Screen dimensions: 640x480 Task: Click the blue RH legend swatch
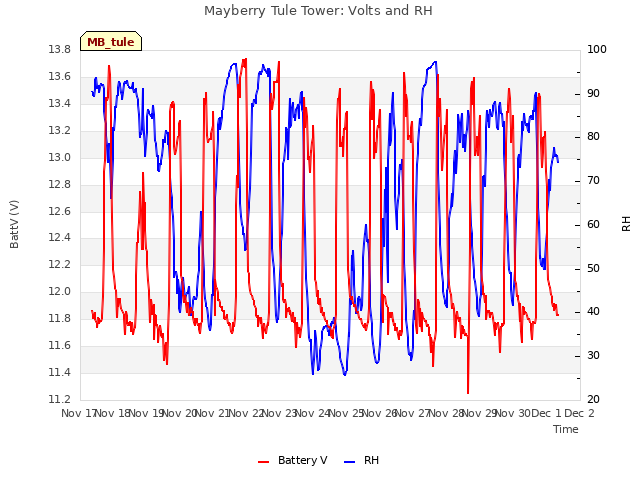click(350, 462)
